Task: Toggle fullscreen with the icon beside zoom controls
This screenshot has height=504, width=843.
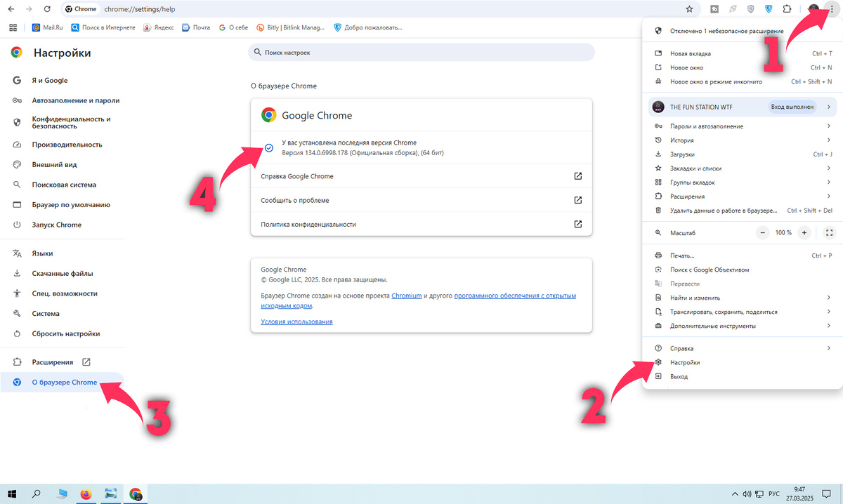Action: (829, 232)
